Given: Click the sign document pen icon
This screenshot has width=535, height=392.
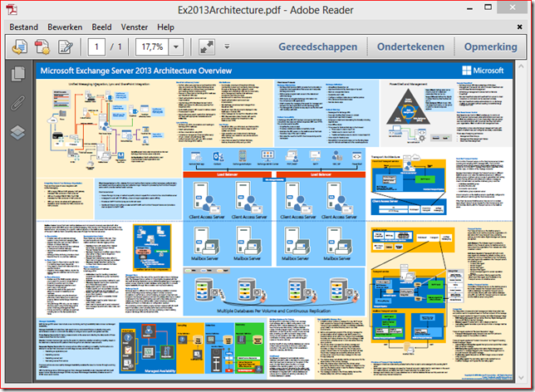Looking at the screenshot, I should [x=65, y=47].
